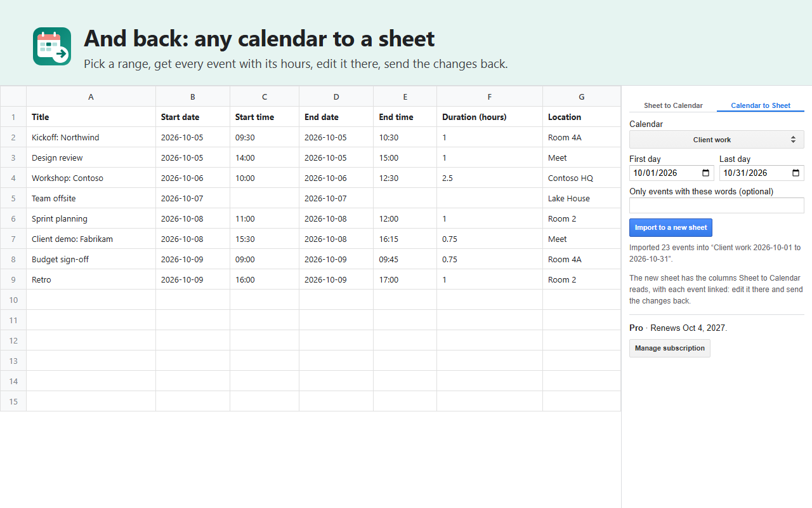
Task: Select the Budget sign-off cell
Action: pyautogui.click(x=91, y=259)
